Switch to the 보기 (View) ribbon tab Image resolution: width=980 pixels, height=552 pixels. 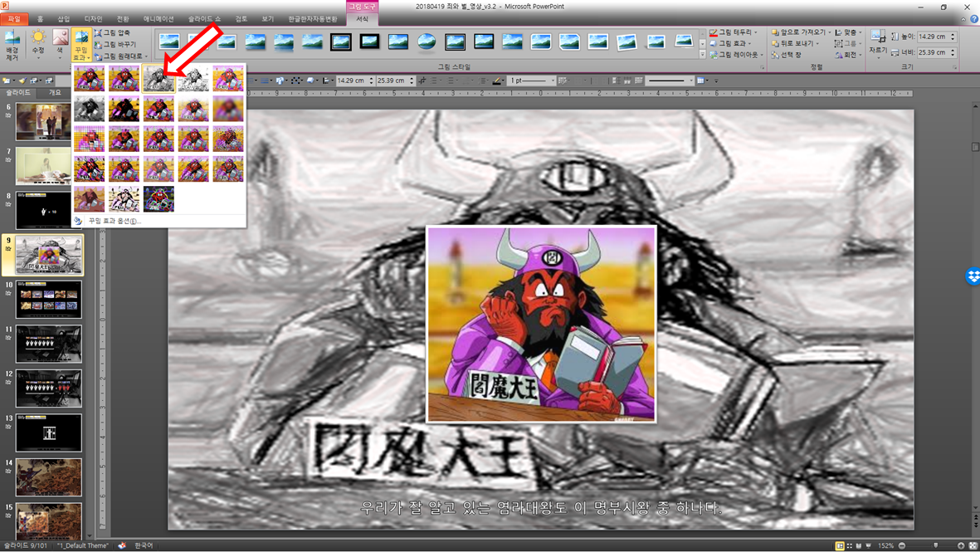click(268, 19)
